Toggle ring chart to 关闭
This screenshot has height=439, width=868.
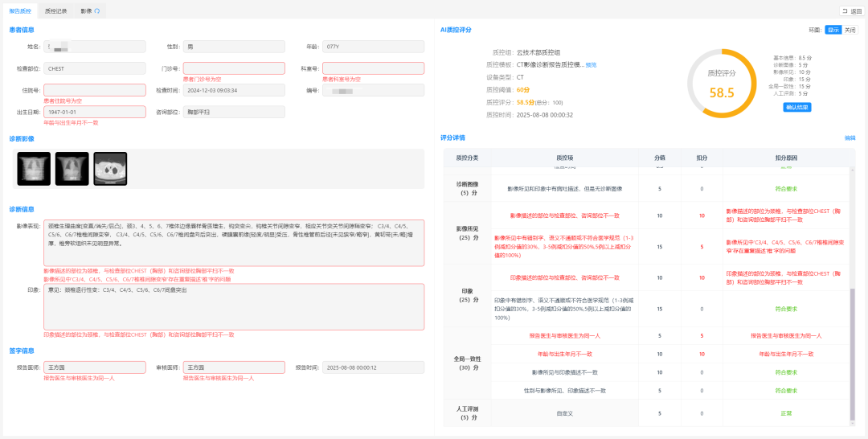click(x=850, y=30)
